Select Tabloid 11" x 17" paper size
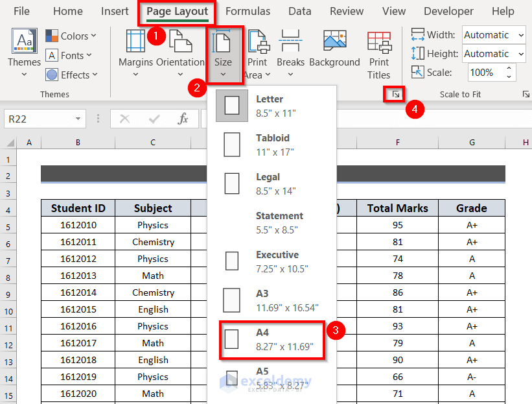The image size is (532, 404). click(x=272, y=145)
